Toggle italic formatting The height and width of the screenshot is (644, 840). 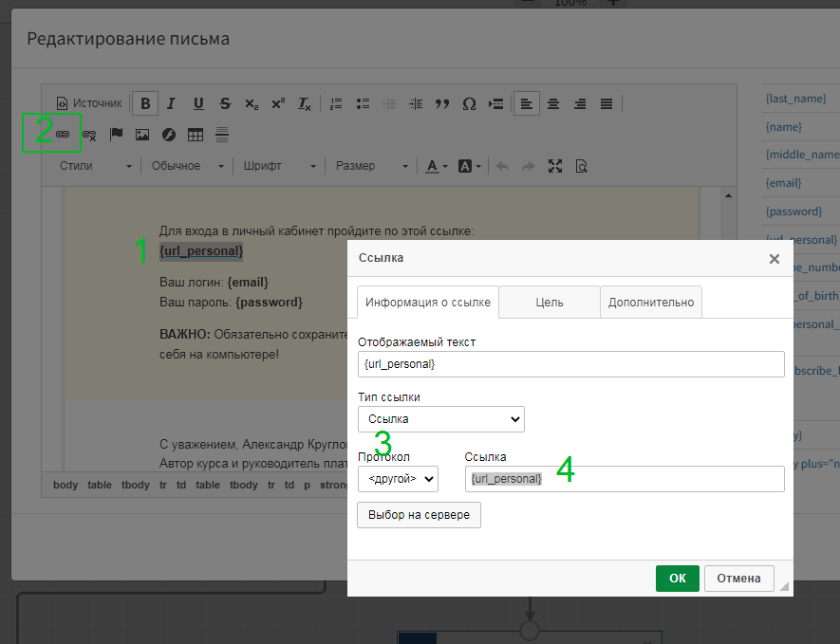pyautogui.click(x=171, y=103)
